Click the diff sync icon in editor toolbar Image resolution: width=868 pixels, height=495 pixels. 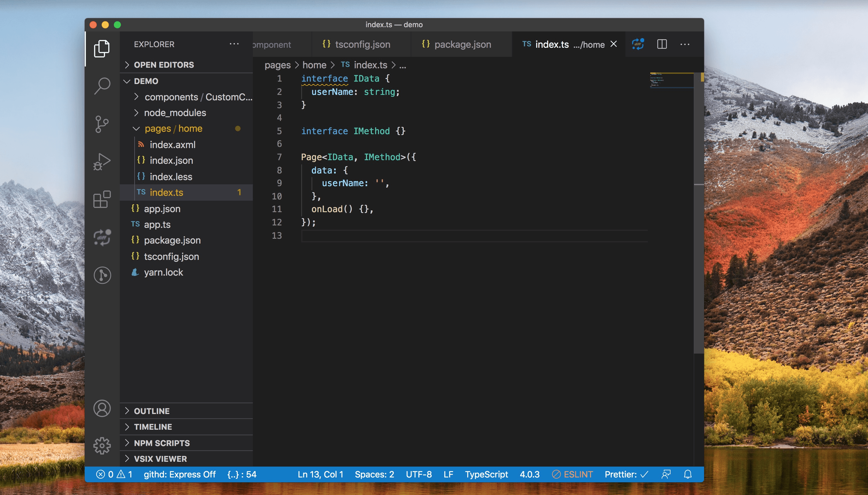pos(638,44)
